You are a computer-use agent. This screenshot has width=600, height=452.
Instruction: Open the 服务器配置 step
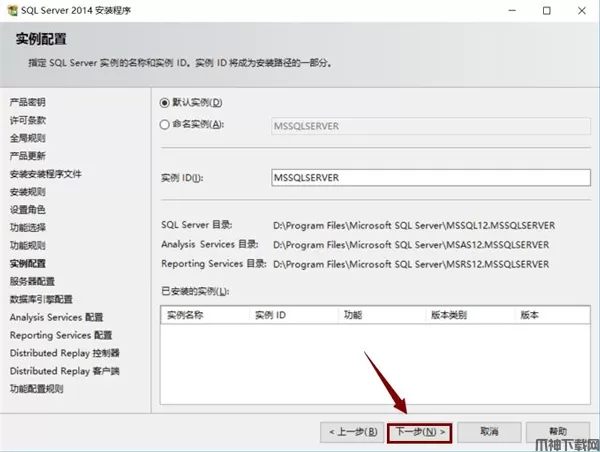pyautogui.click(x=32, y=281)
